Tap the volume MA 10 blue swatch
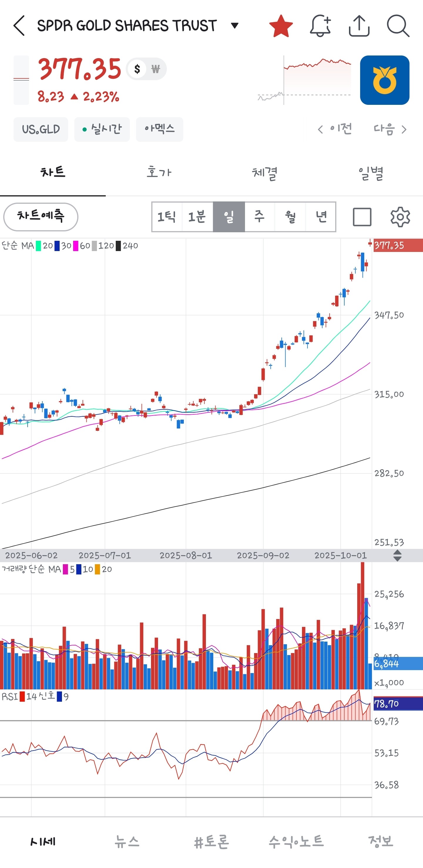This screenshot has height=868, width=423. coord(78,569)
